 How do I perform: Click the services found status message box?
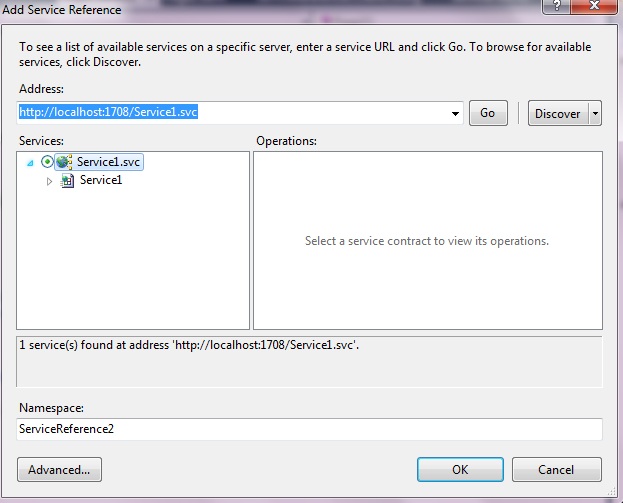[310, 360]
